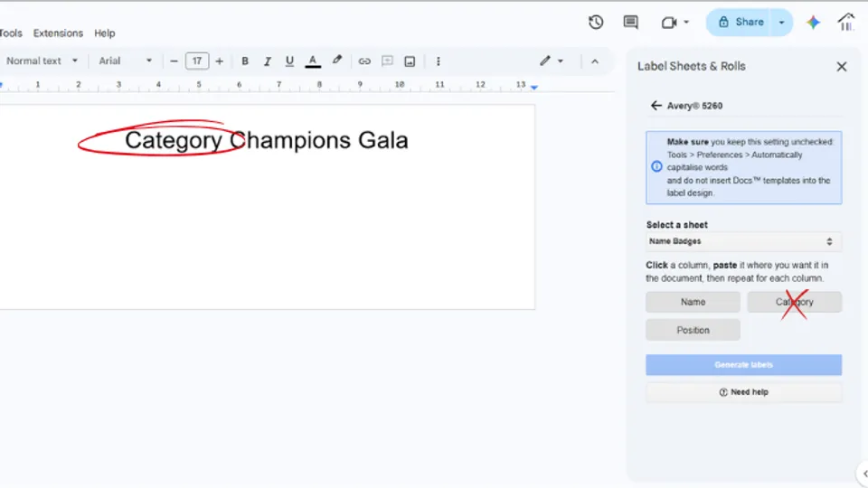This screenshot has height=488, width=868.
Task: Click the Category Champions Gala heading text
Action: coord(266,141)
